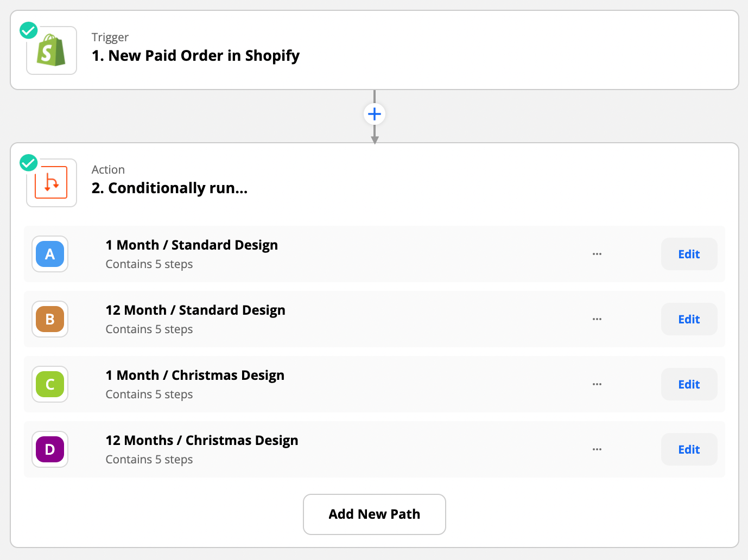Click the Add New Path button
The image size is (748, 560).
pyautogui.click(x=375, y=514)
